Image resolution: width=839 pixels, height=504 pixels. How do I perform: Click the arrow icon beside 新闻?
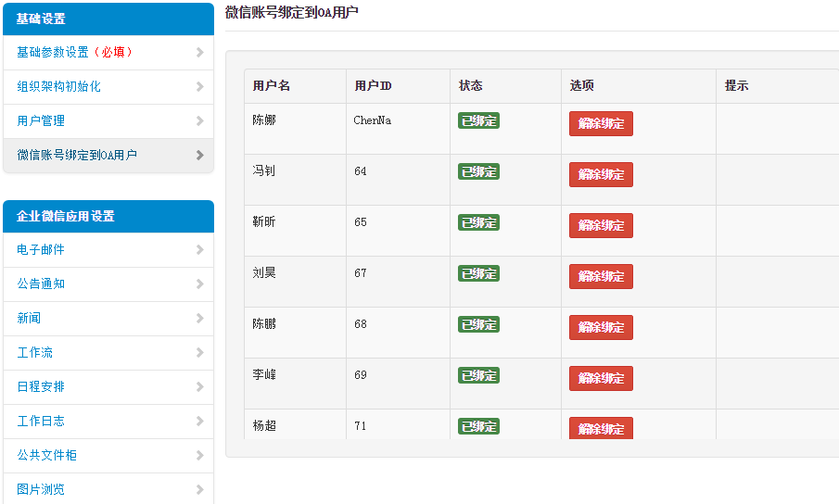[200, 319]
